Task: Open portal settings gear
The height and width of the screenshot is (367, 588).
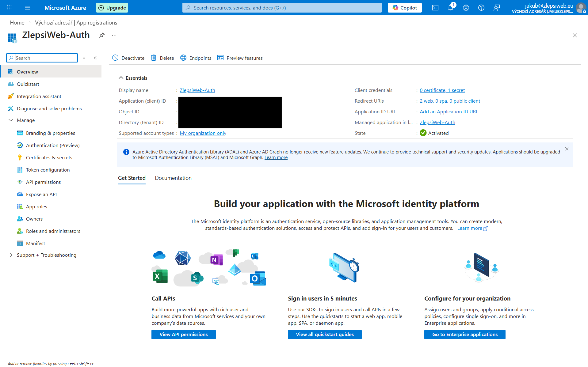Action: coord(466,8)
